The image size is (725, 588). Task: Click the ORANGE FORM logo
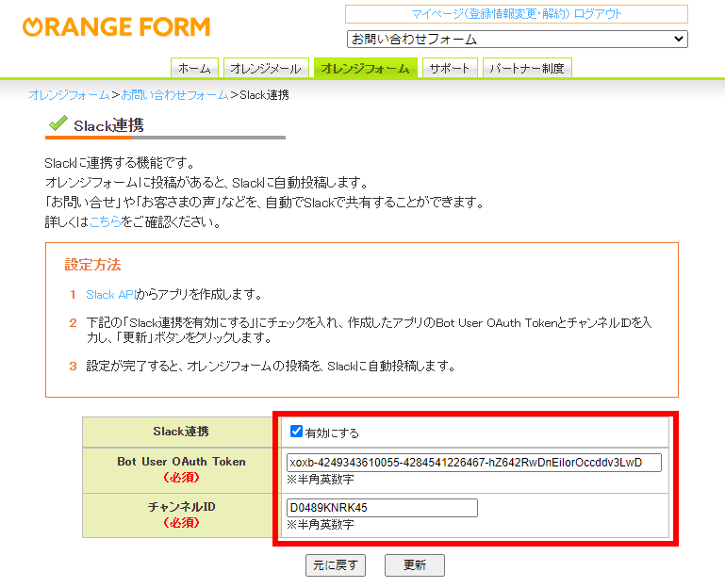point(117,26)
